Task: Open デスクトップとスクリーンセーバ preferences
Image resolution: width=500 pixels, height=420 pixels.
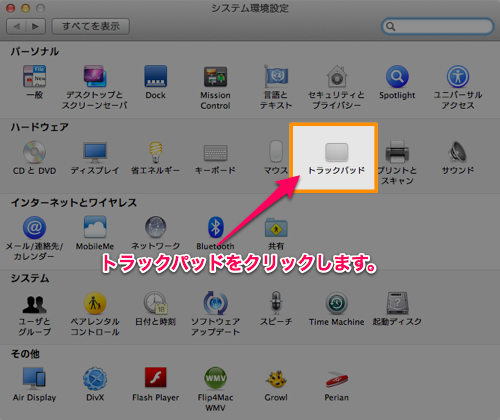Action: click(x=95, y=76)
